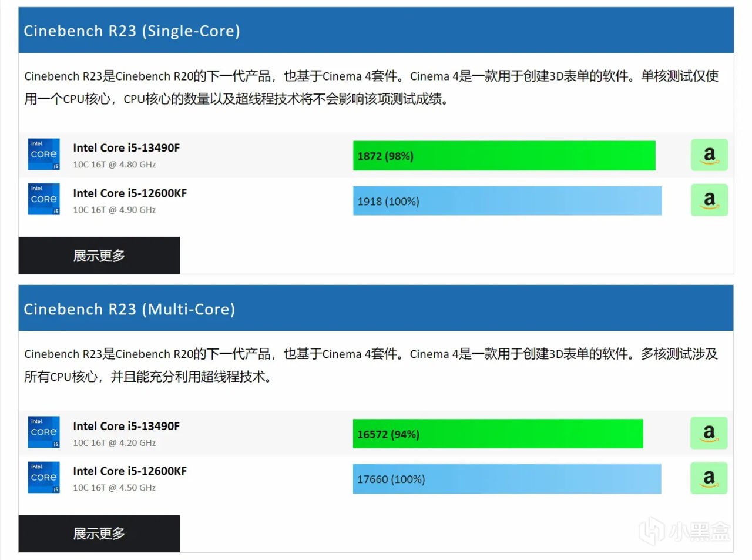Click Single-Core description paragraph ending 该项测试成绩
Screen dimensions: 752x560
coord(371,88)
